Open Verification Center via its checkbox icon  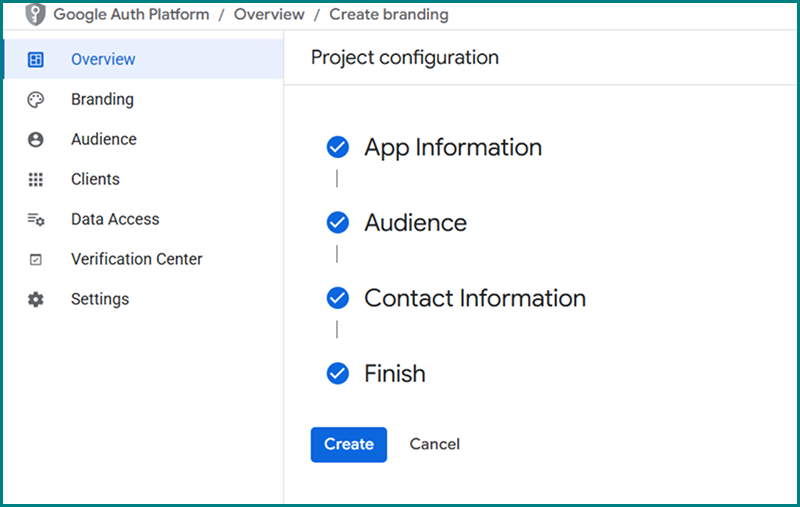click(x=36, y=260)
